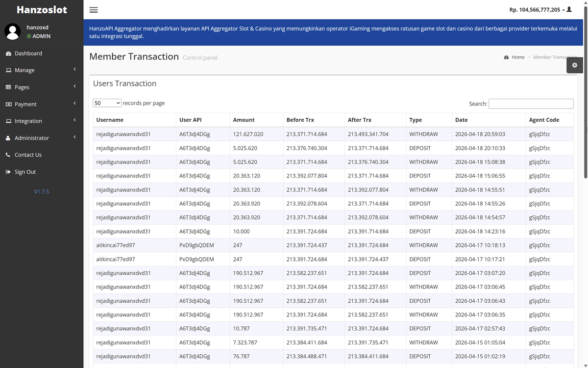Click the Contact Us phone icon

pyautogui.click(x=8, y=155)
